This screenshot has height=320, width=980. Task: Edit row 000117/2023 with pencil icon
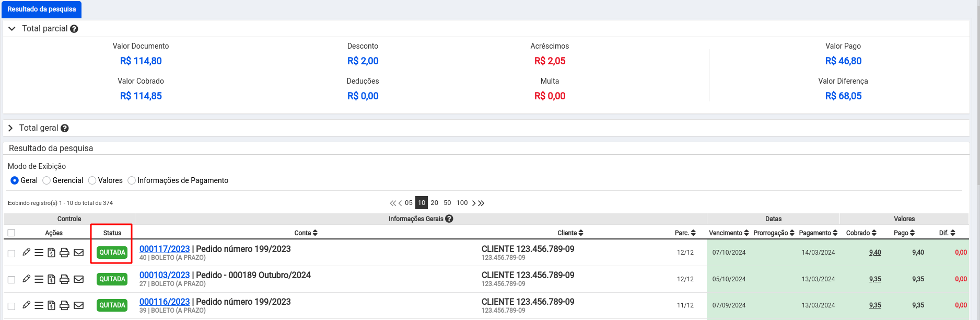[26, 253]
